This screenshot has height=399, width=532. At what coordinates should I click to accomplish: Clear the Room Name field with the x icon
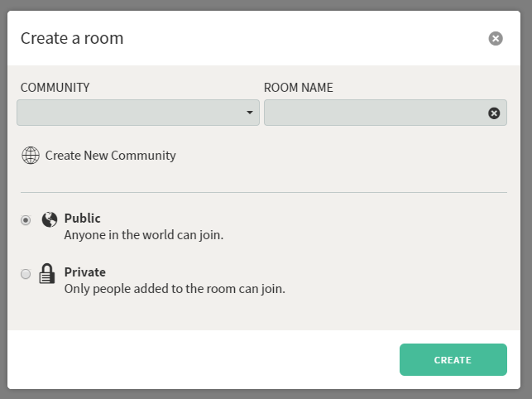[494, 113]
